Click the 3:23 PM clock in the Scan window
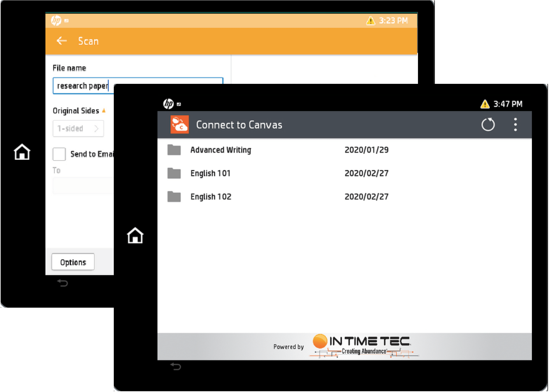 (x=393, y=21)
